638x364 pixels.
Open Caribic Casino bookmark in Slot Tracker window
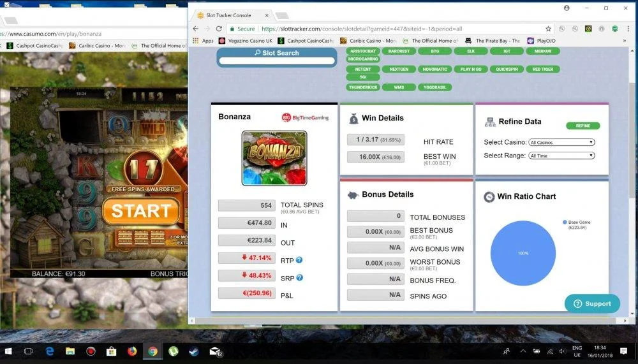[x=368, y=41]
